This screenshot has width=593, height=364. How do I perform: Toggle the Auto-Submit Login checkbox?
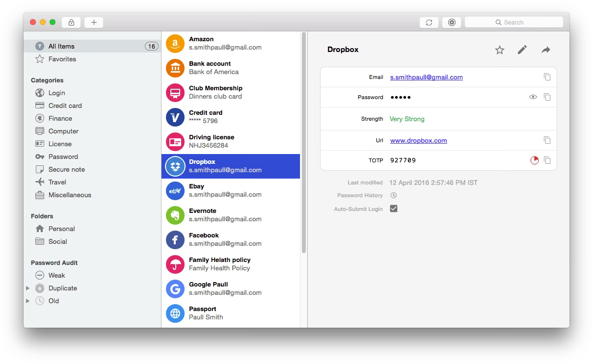(394, 208)
